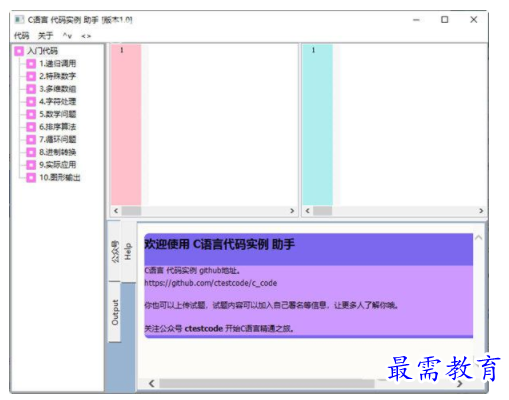The height and width of the screenshot is (400, 509).
Task: Open the 代码 menu
Action: pyautogui.click(x=22, y=35)
